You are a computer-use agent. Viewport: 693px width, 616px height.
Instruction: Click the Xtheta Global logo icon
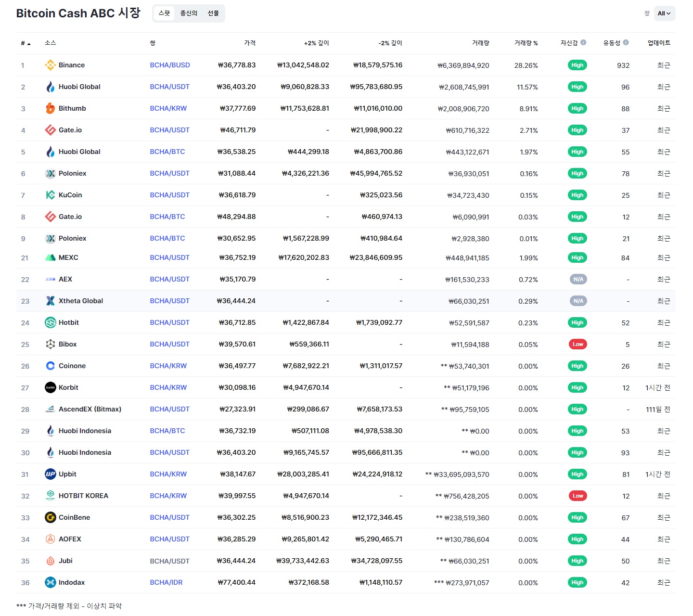click(x=50, y=301)
